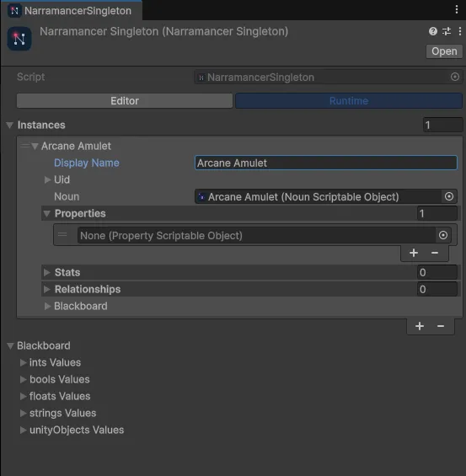Switch to the Runtime tab
The image size is (466, 476).
point(349,101)
